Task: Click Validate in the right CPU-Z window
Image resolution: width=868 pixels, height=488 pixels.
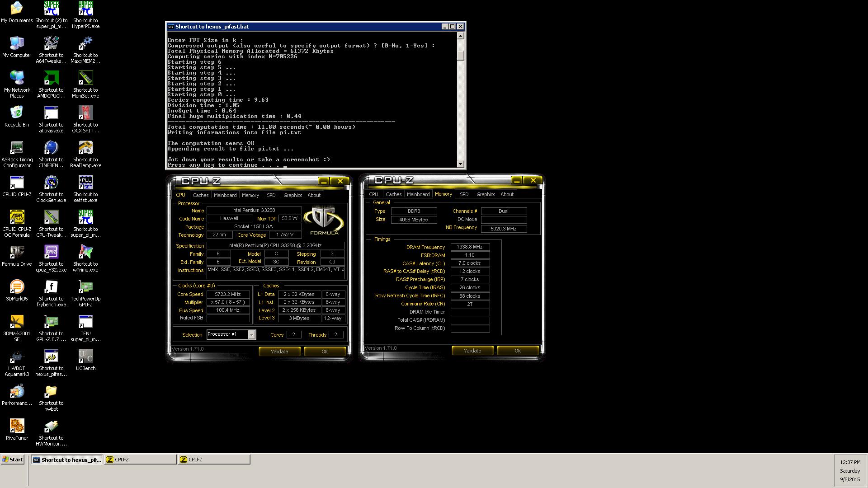Action: coord(472,351)
